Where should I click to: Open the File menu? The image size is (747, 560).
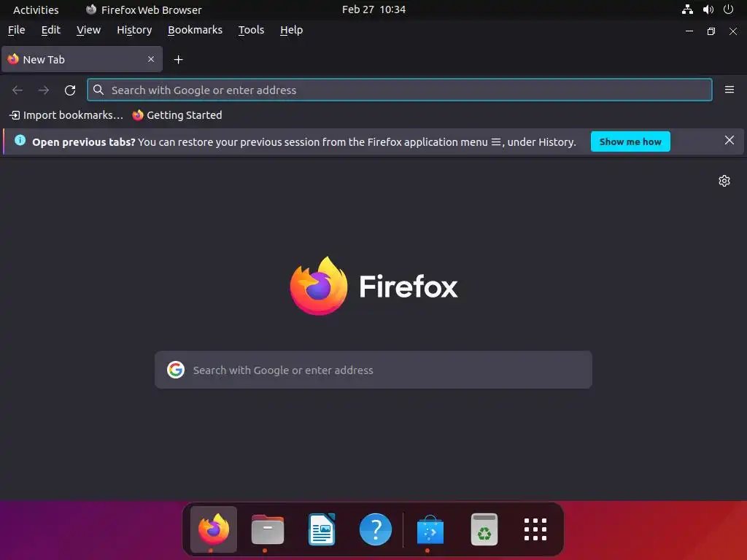[x=16, y=30]
